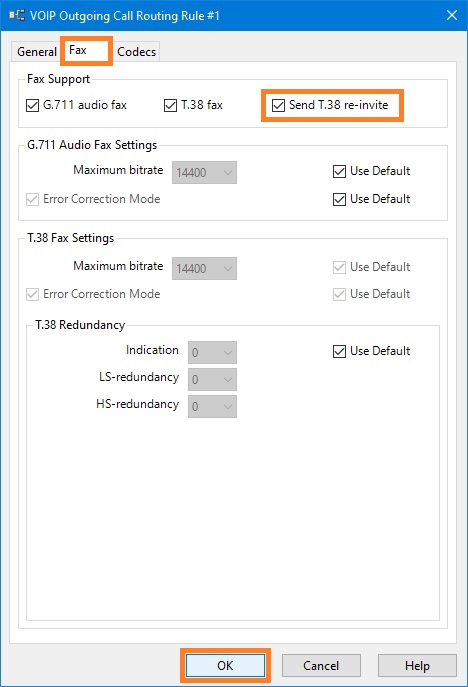
Task: Uncheck the T.38 fax checkbox
Action: 170,106
